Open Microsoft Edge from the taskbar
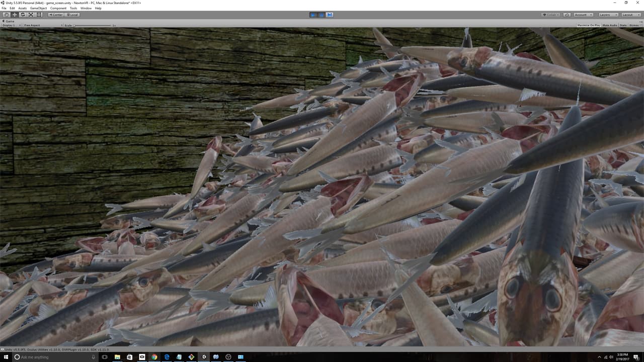This screenshot has height=362, width=644. pos(167,357)
